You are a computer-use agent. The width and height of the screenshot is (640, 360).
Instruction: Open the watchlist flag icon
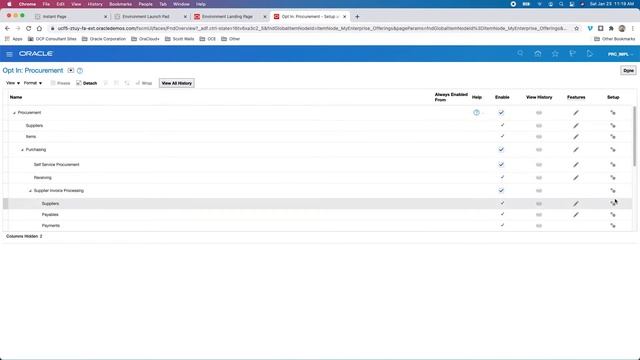572,53
